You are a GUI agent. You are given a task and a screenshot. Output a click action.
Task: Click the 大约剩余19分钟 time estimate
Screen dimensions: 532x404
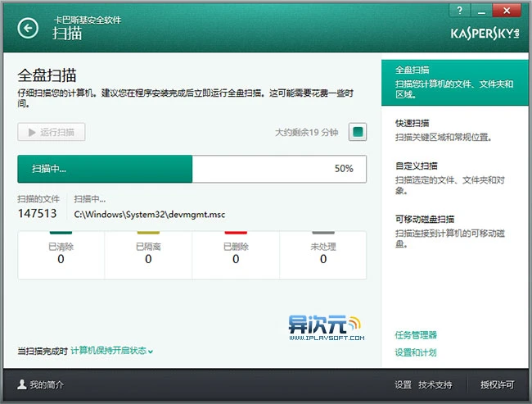(306, 132)
